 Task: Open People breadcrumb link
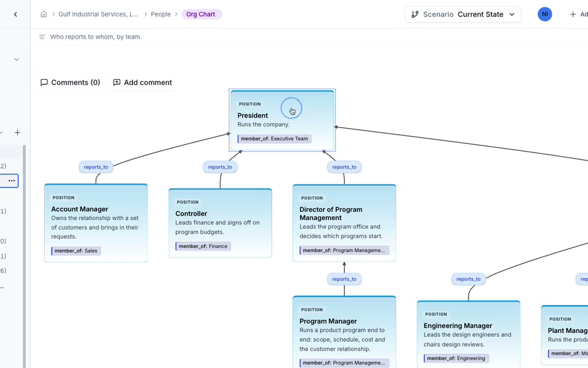click(160, 14)
